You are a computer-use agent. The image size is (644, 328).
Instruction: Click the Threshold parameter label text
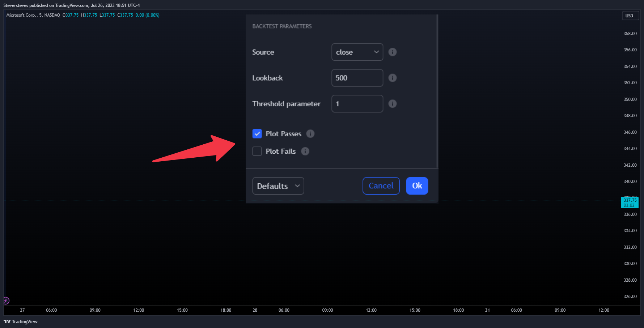click(287, 104)
